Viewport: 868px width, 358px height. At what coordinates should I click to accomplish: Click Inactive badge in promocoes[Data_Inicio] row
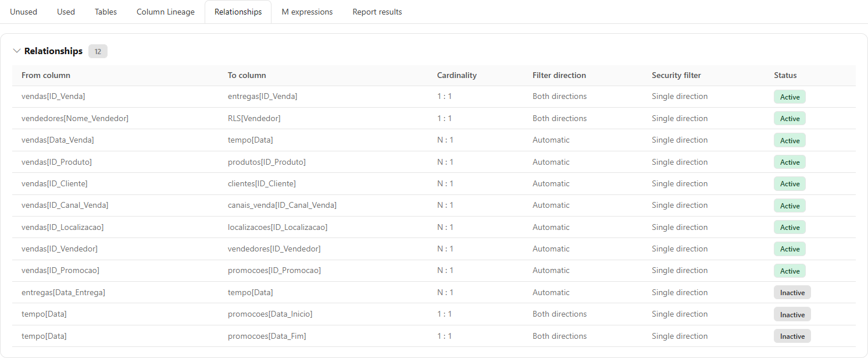[x=792, y=314]
